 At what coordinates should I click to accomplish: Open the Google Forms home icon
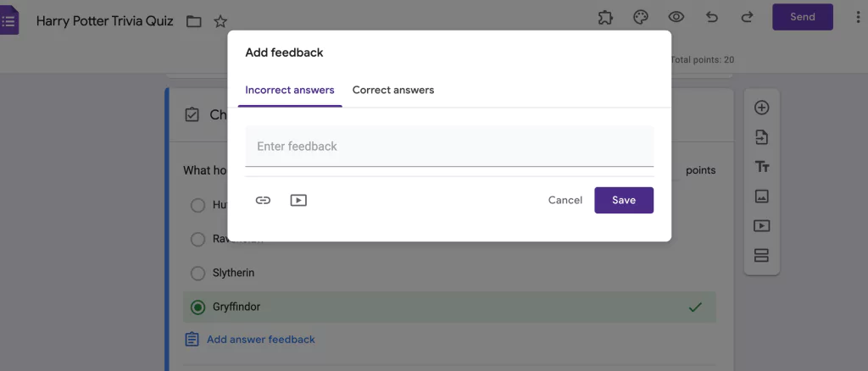point(8,21)
